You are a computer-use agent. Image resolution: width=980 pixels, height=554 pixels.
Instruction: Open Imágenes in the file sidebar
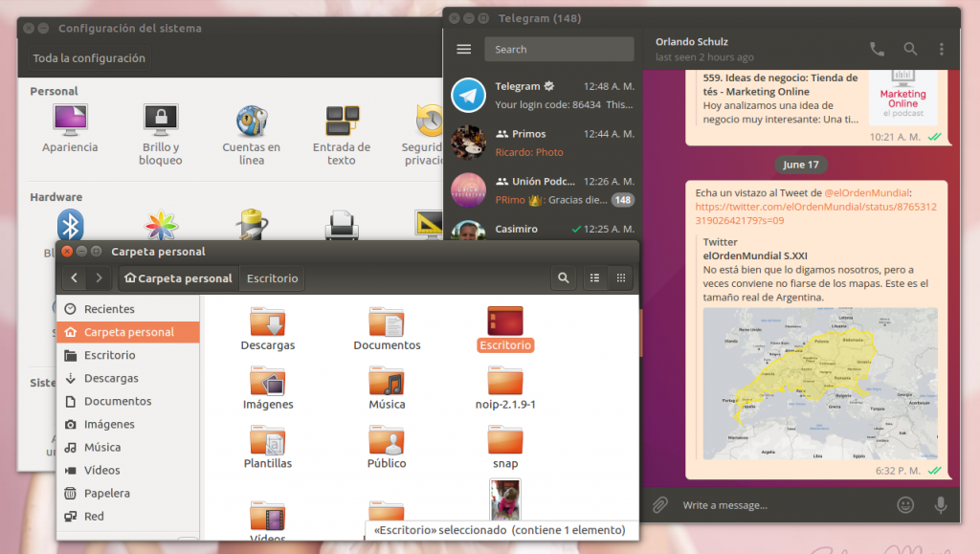click(128, 424)
